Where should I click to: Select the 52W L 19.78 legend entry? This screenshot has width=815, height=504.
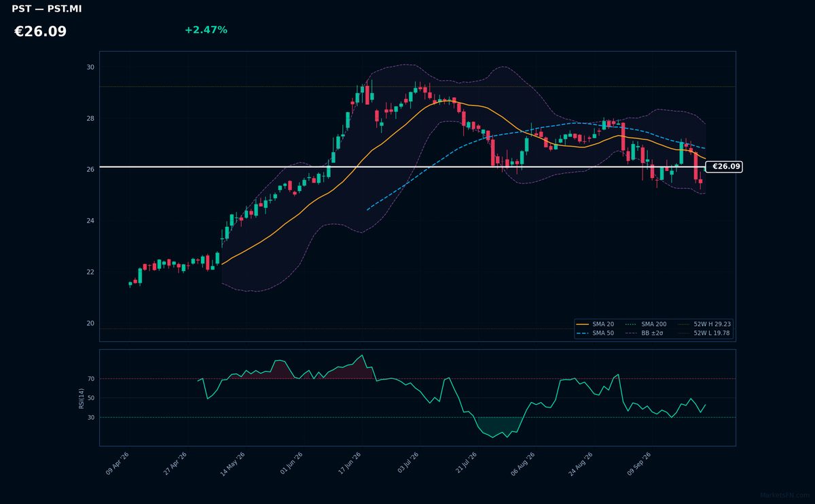(x=704, y=334)
